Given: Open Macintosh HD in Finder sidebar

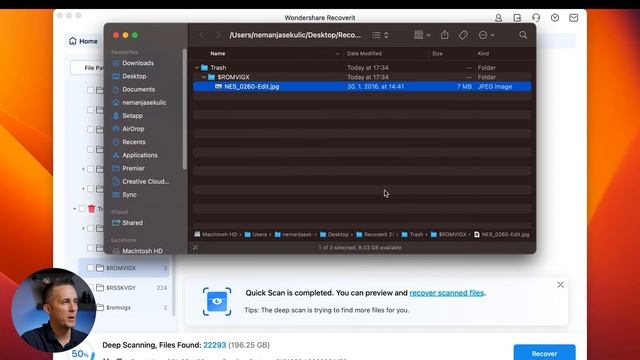Looking at the screenshot, I should [x=138, y=251].
